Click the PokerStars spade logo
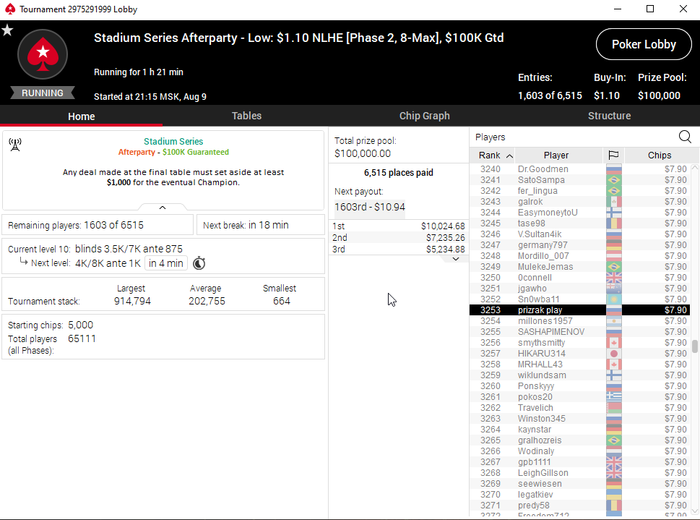Image resolution: width=700 pixels, height=520 pixels. (42, 54)
